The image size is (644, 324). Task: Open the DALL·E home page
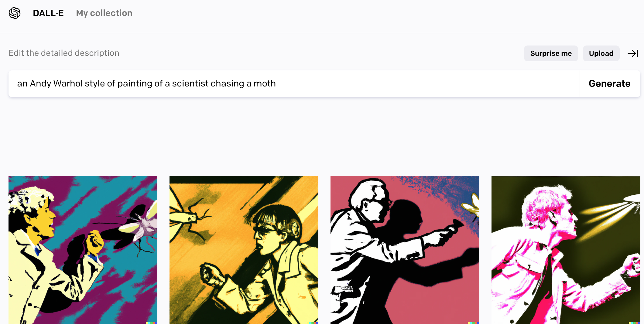pyautogui.click(x=48, y=13)
